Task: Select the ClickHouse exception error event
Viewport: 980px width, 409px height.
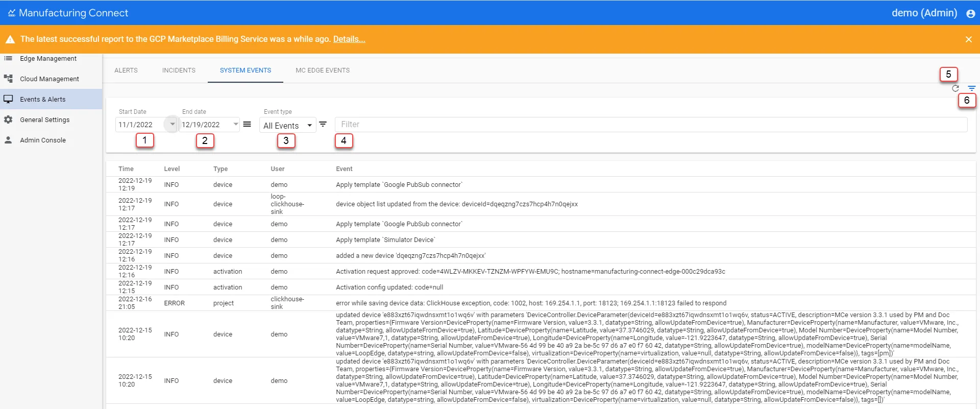Action: [531, 303]
